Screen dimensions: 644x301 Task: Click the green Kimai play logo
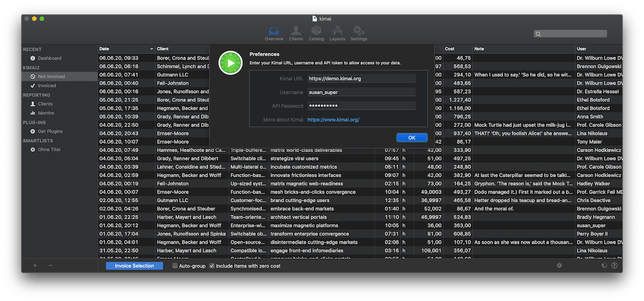[x=230, y=63]
